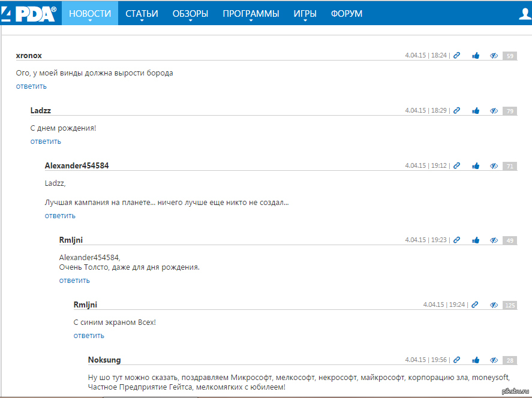Open Alexander454584's username profile link
The width and height of the screenshot is (532, 398).
(x=77, y=165)
